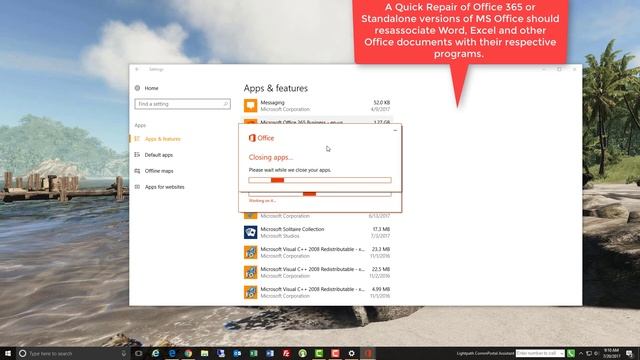Click the Default apps sidebar icon
This screenshot has width=640, height=360.
(x=137, y=155)
